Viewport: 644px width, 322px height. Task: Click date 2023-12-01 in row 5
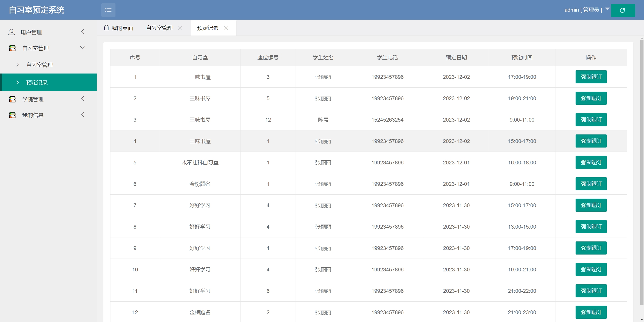point(456,163)
